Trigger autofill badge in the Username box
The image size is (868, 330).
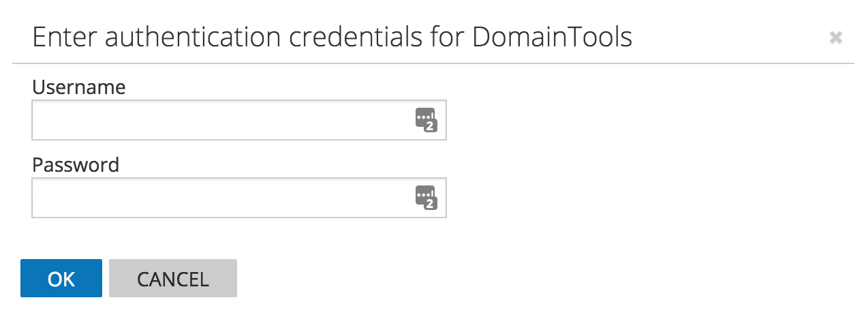426,120
